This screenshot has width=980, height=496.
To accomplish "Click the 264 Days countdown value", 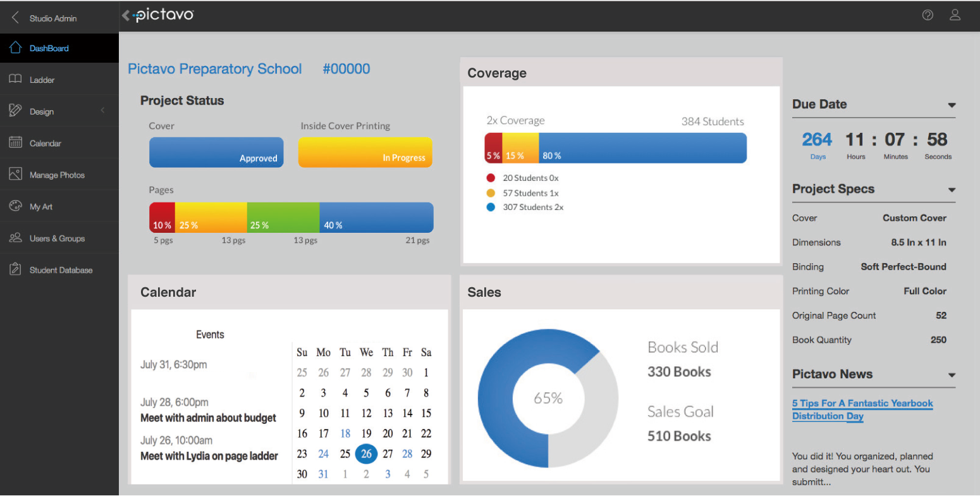I will (x=818, y=140).
